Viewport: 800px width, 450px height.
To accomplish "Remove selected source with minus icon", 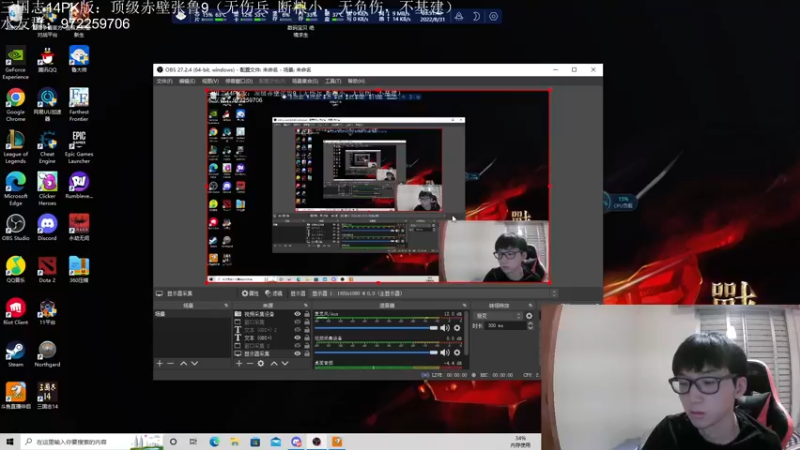I will 249,363.
